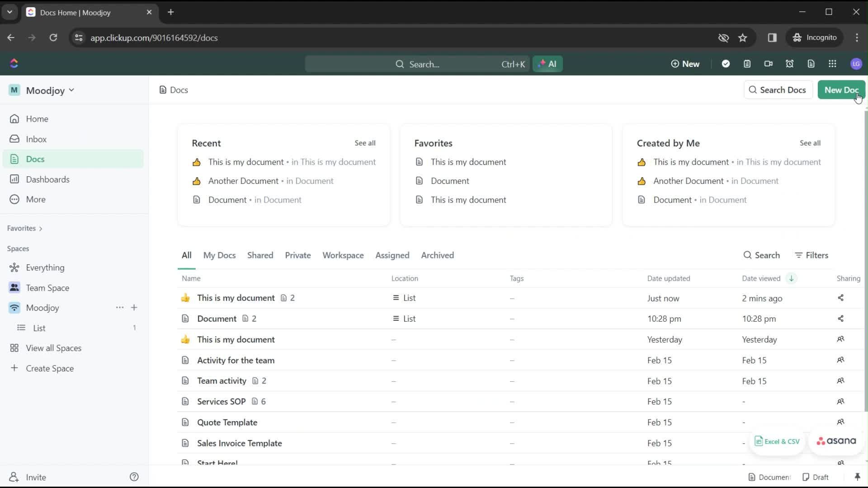The image size is (868, 488).
Task: Click the sharing icon for Services SOP
Action: pyautogui.click(x=840, y=401)
